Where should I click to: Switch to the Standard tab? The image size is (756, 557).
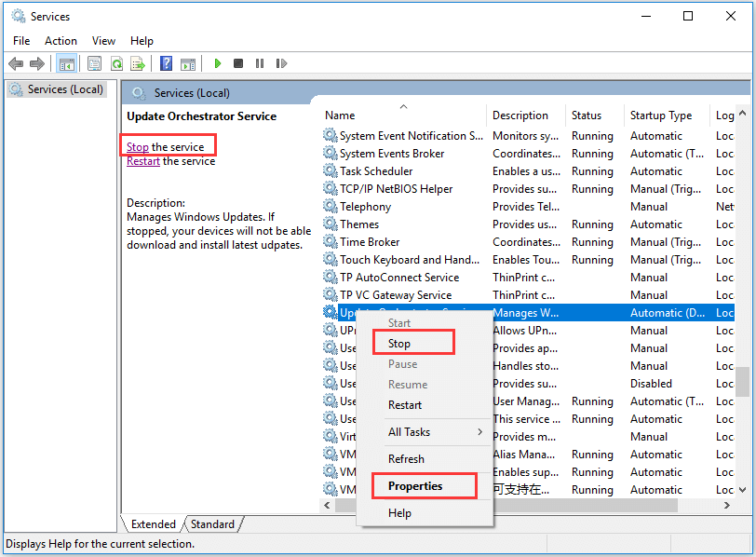(x=211, y=523)
